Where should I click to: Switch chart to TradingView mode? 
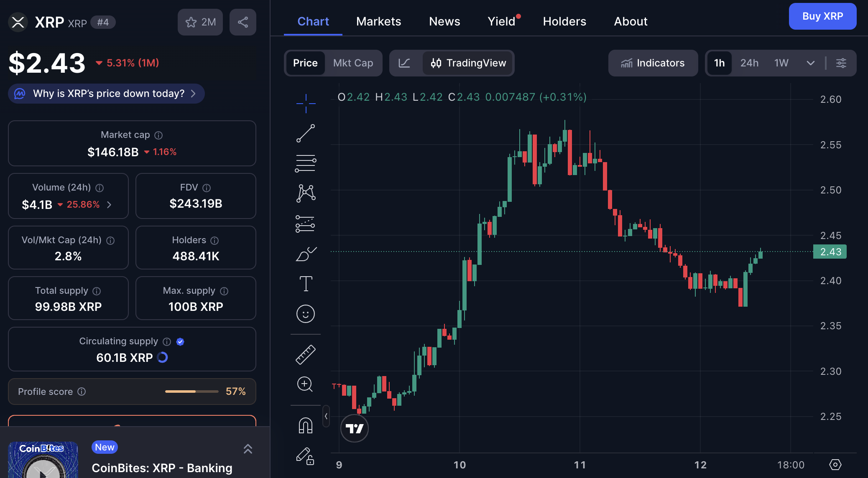(x=468, y=63)
